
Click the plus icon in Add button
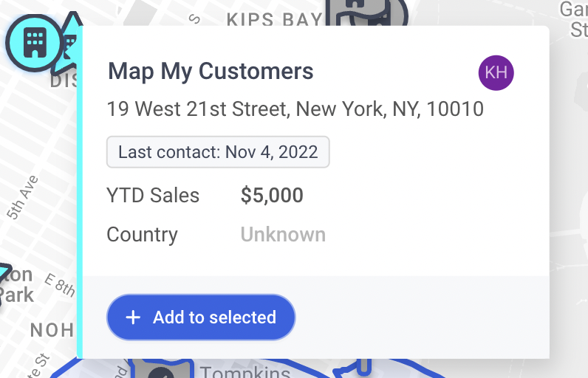pos(133,317)
